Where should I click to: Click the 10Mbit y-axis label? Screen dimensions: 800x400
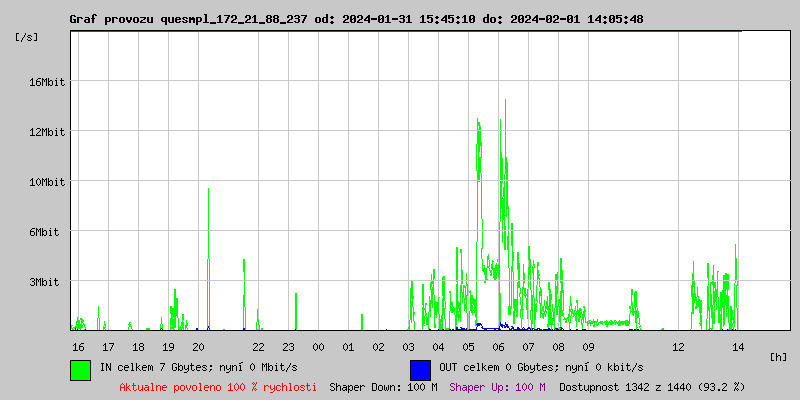(x=46, y=182)
